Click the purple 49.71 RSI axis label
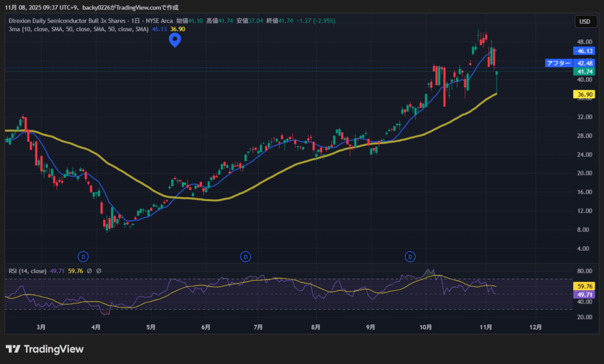604x364 pixels. [x=585, y=294]
